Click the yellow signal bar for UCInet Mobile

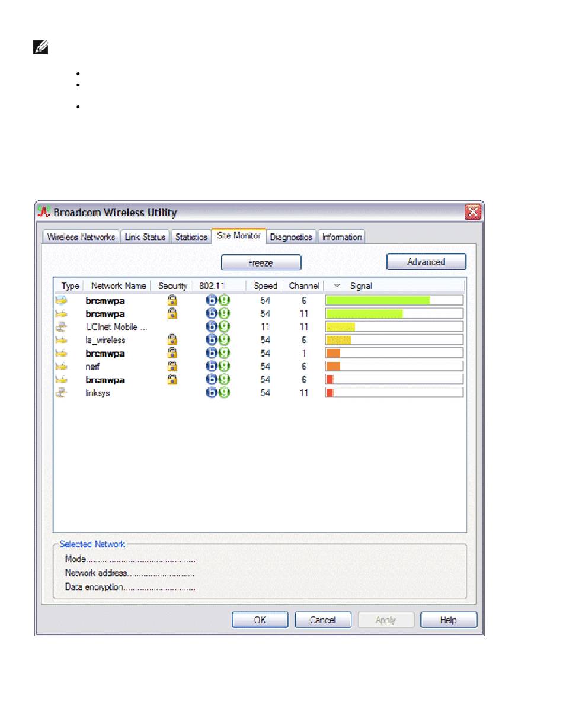pos(341,327)
